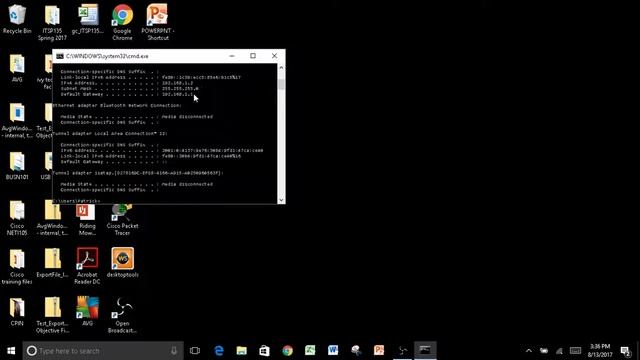Click the C:\WINDOWS\system32\cmd.exe title text
The image size is (640, 360).
107,56
